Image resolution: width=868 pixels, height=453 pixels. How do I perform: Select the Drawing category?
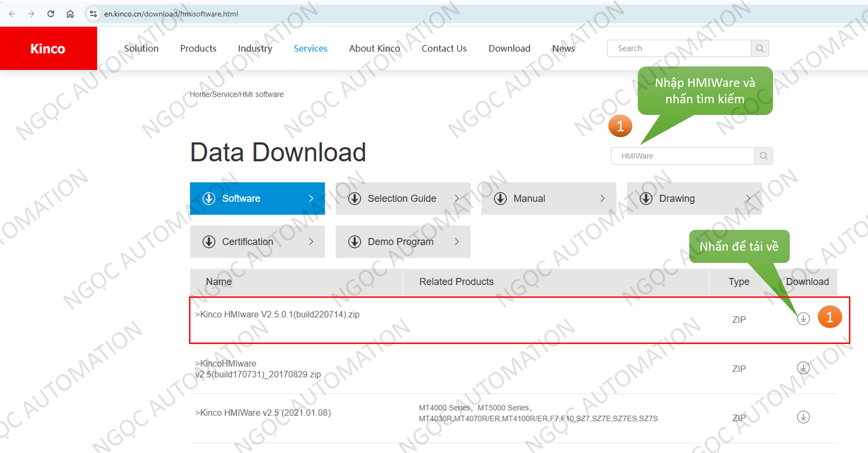coord(694,198)
